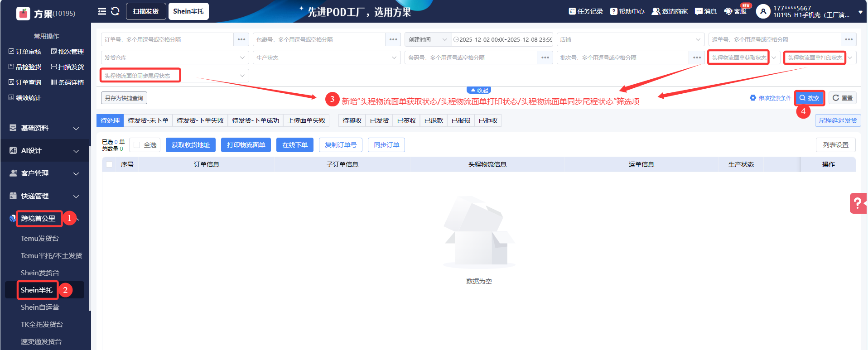Open 任务记录 task records
The width and height of the screenshot is (868, 350).
click(586, 11)
